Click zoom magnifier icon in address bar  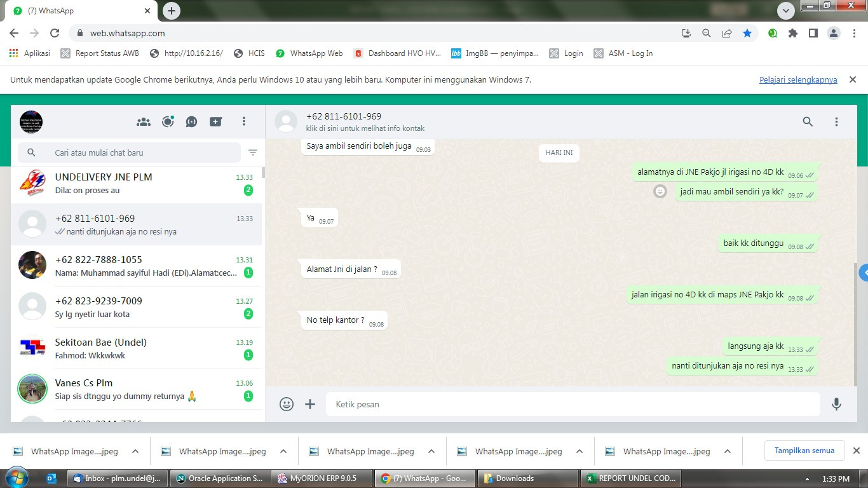(x=707, y=33)
